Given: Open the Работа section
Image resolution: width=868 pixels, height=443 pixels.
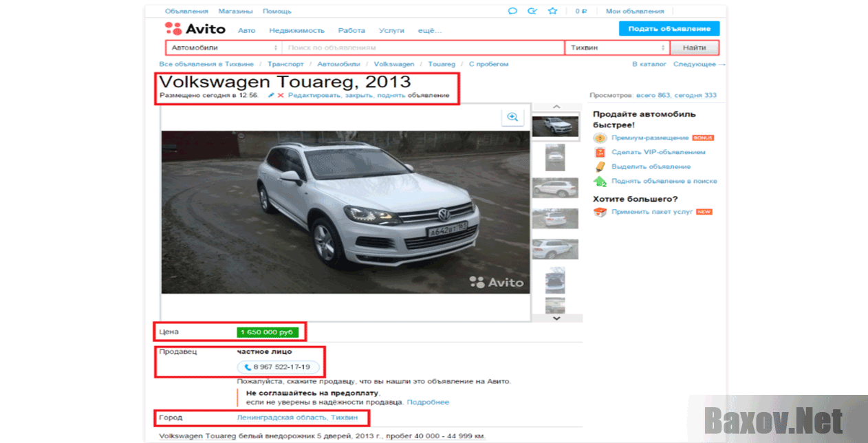Looking at the screenshot, I should [351, 31].
